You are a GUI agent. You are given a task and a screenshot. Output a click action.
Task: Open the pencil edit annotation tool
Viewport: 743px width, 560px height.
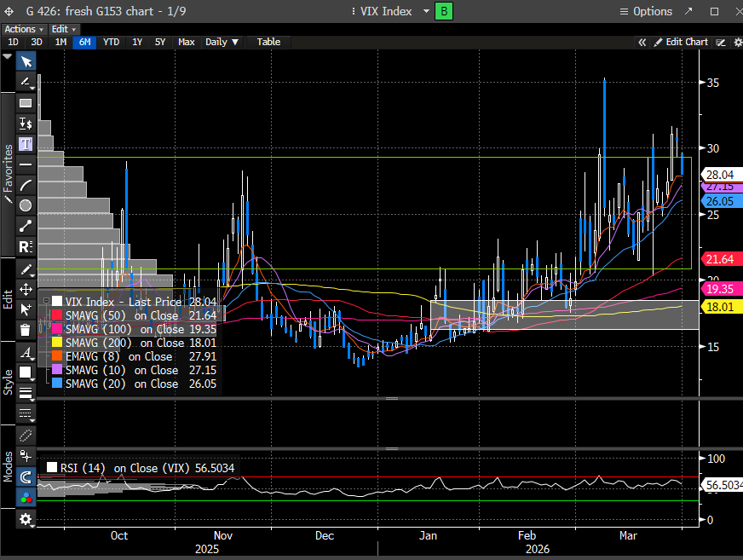tap(26, 268)
